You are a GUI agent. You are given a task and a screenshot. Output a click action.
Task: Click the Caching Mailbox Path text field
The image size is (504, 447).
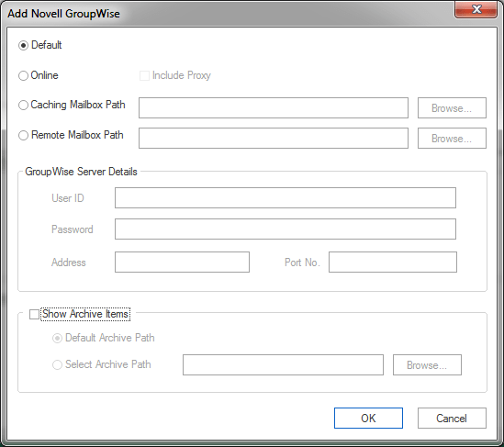[274, 108]
